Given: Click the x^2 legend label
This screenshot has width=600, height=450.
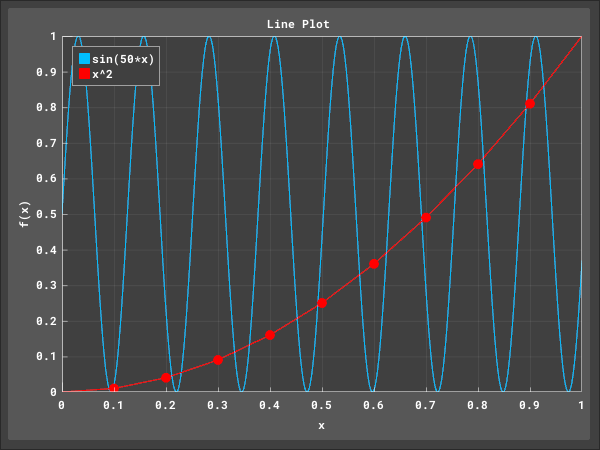Looking at the screenshot, I should (x=102, y=74).
